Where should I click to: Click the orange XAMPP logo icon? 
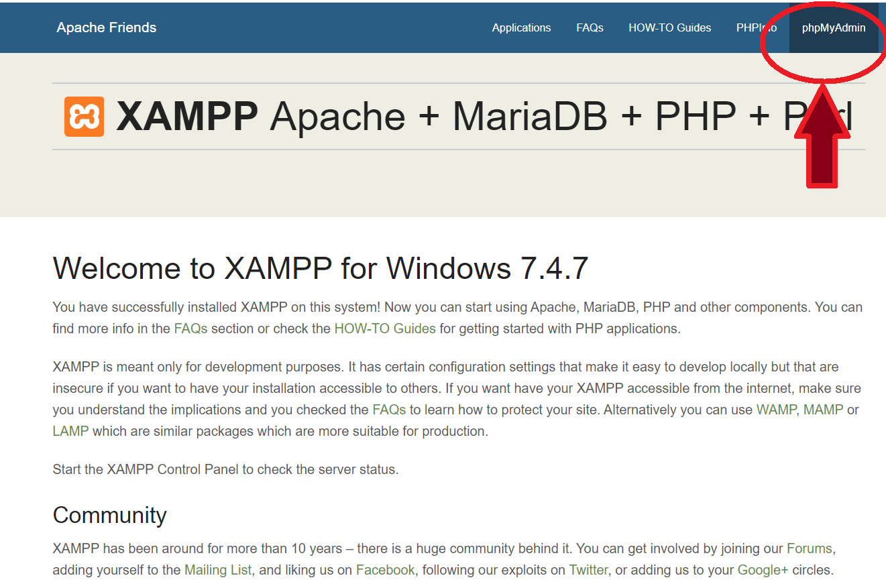point(84,117)
